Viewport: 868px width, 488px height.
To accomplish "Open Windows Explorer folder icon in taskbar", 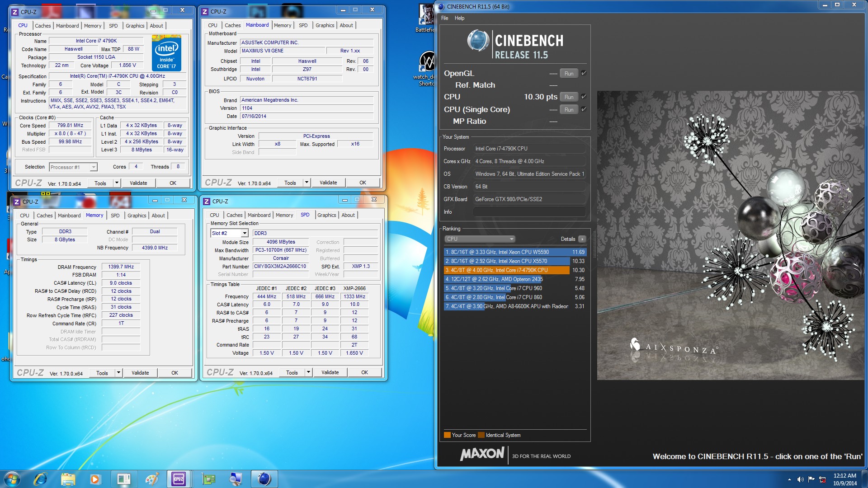I will [x=68, y=479].
